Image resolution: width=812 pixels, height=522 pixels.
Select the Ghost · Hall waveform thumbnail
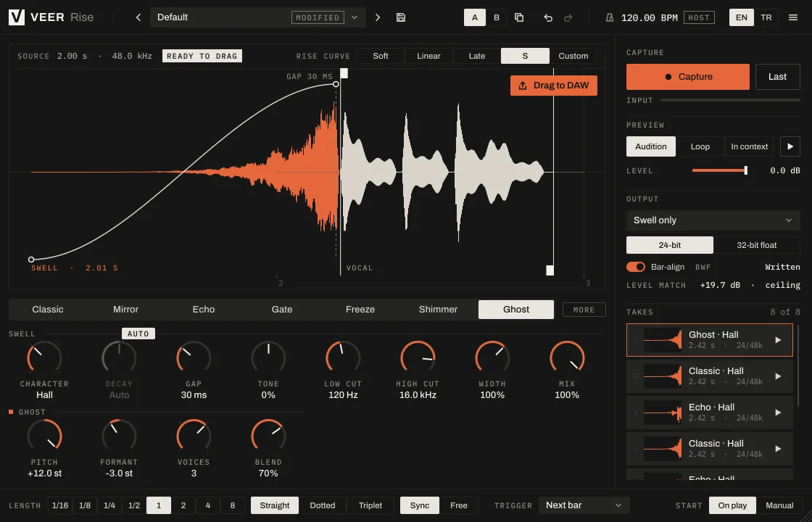pyautogui.click(x=663, y=340)
